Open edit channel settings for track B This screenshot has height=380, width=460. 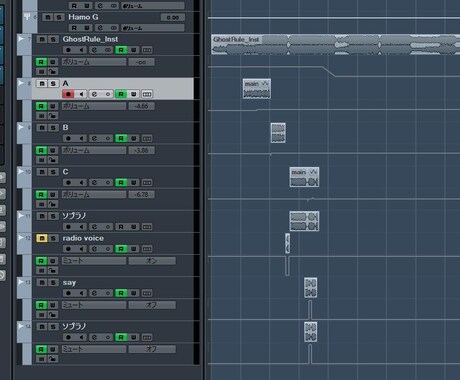click(94, 138)
